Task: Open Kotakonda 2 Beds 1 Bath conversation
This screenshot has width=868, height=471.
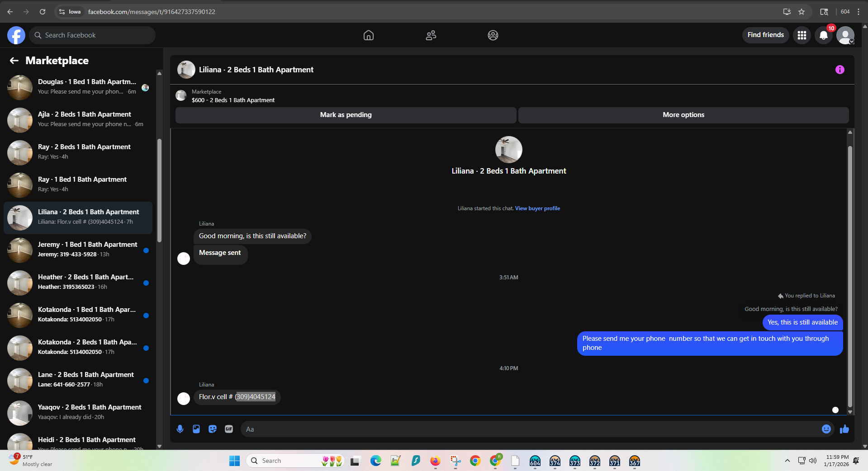Action: [78, 348]
